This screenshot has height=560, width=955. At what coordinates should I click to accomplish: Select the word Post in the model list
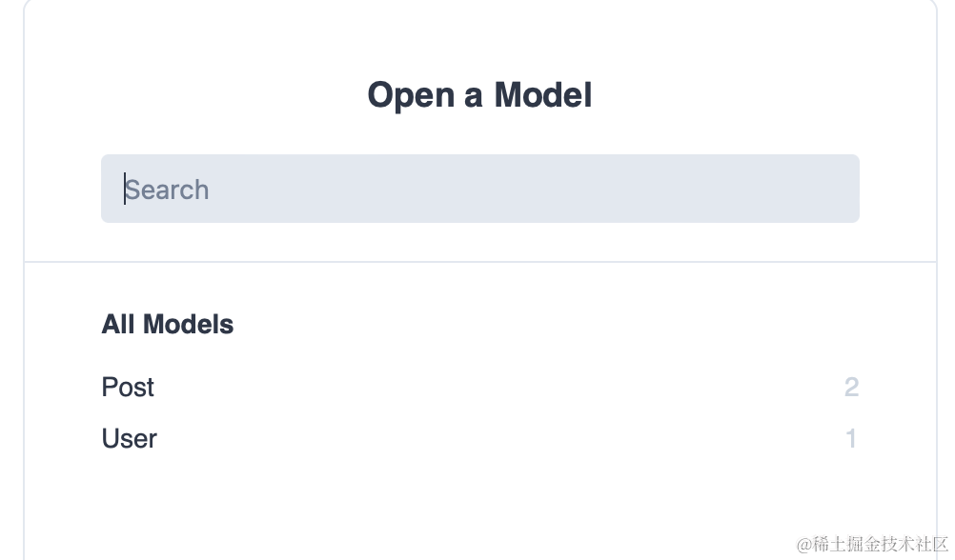tap(128, 387)
